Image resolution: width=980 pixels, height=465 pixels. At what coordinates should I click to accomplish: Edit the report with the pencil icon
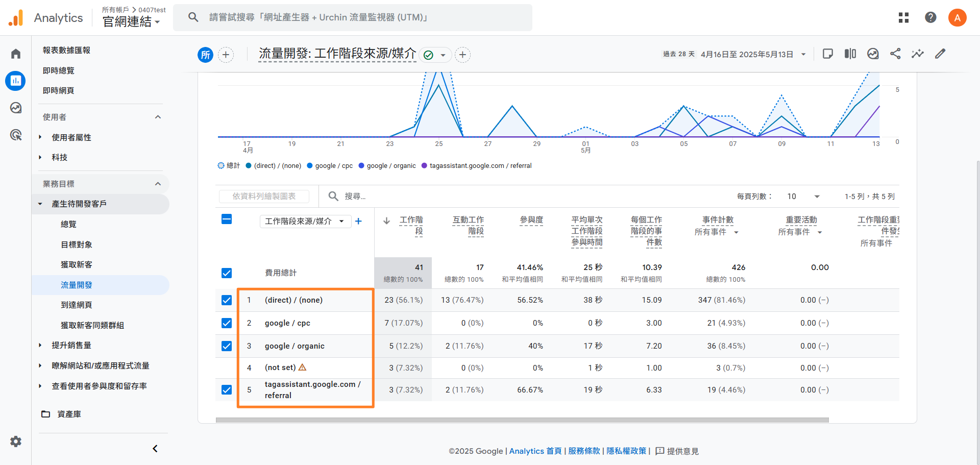pos(940,54)
